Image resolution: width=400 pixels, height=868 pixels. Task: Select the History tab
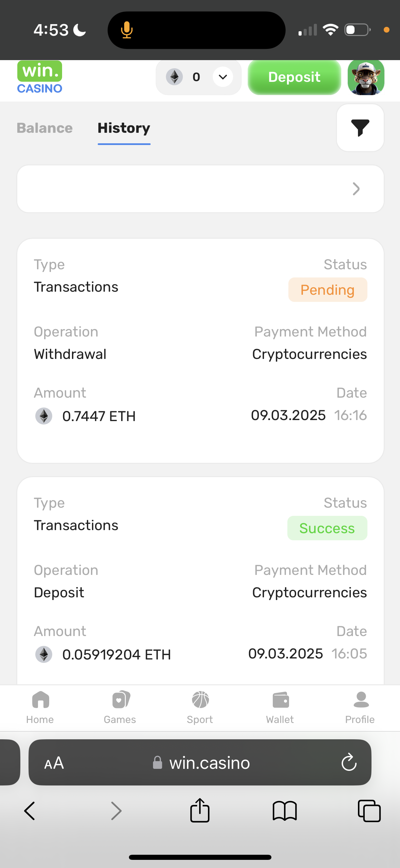point(124,128)
